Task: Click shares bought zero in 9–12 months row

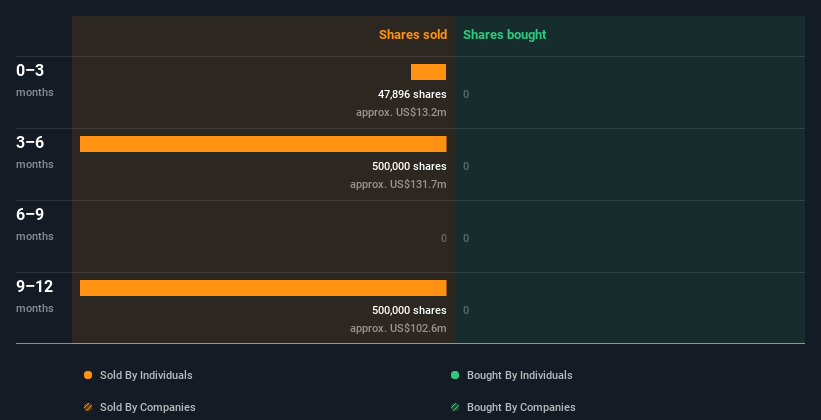Action: pos(466,311)
